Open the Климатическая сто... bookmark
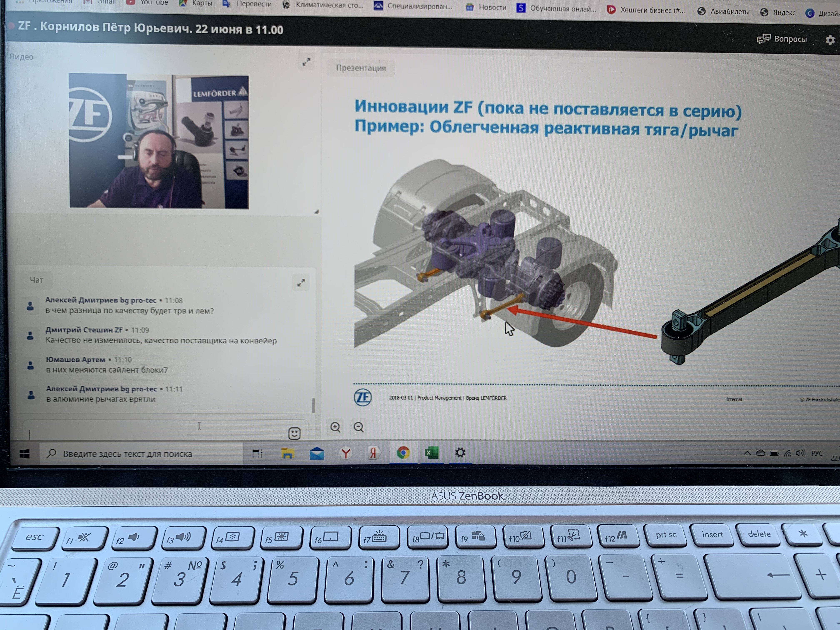 322,5
